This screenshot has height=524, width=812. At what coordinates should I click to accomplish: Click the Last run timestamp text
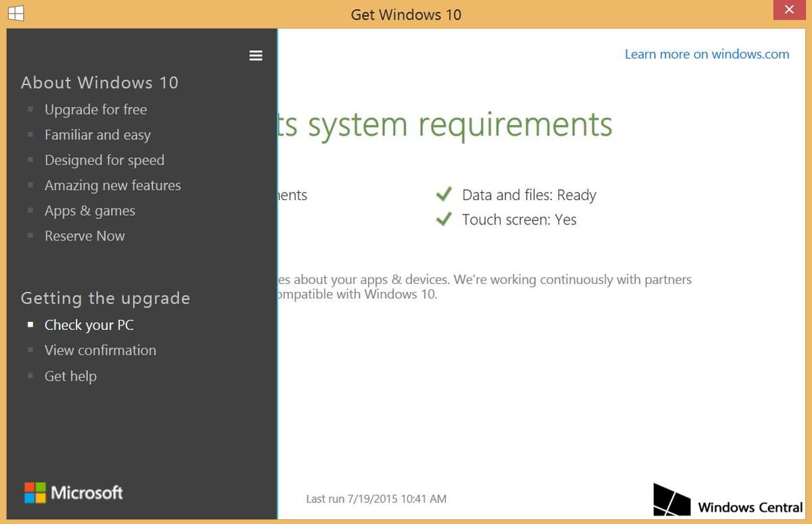(376, 499)
